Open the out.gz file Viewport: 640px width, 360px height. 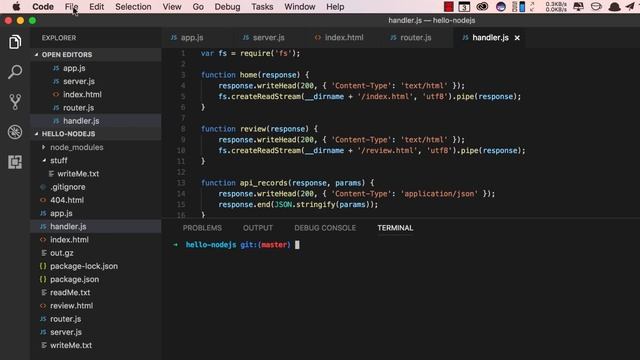pyautogui.click(x=96, y=253)
